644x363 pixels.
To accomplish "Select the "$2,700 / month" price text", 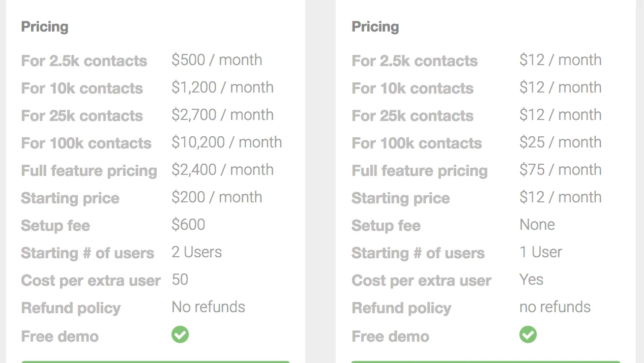I will pyautogui.click(x=222, y=115).
